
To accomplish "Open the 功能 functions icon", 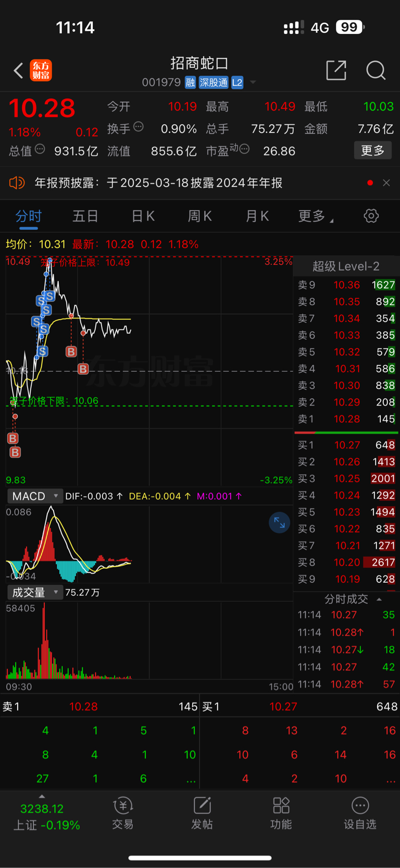I will 281,813.
